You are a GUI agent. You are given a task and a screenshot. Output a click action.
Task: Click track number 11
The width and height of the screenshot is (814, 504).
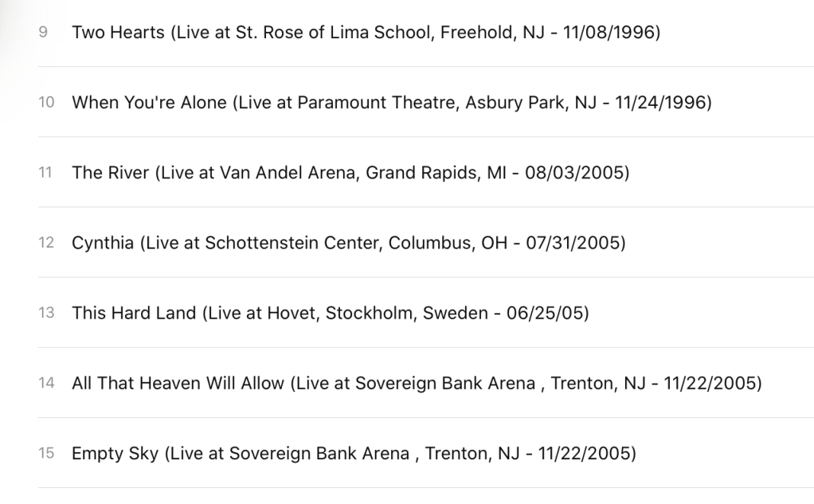coord(46,173)
